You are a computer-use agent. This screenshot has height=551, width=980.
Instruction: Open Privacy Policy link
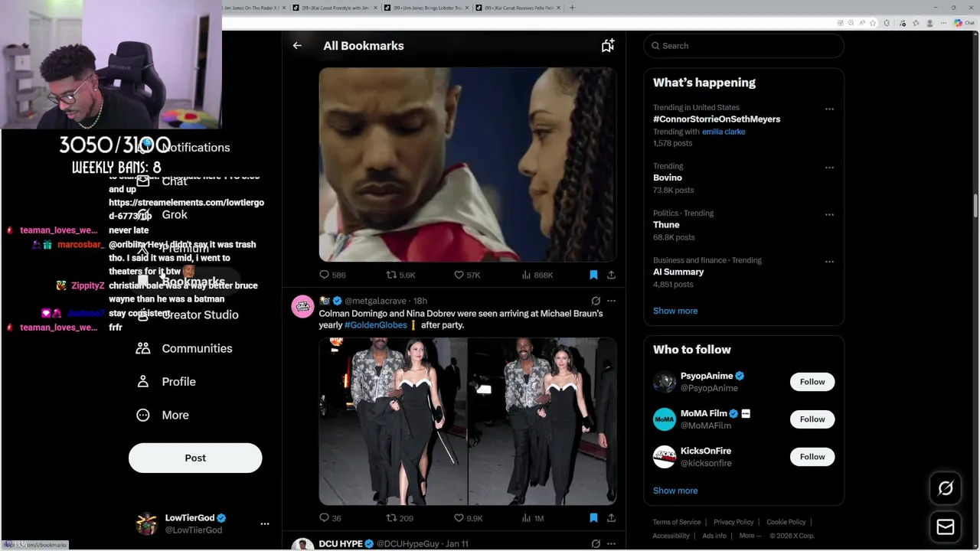(733, 522)
